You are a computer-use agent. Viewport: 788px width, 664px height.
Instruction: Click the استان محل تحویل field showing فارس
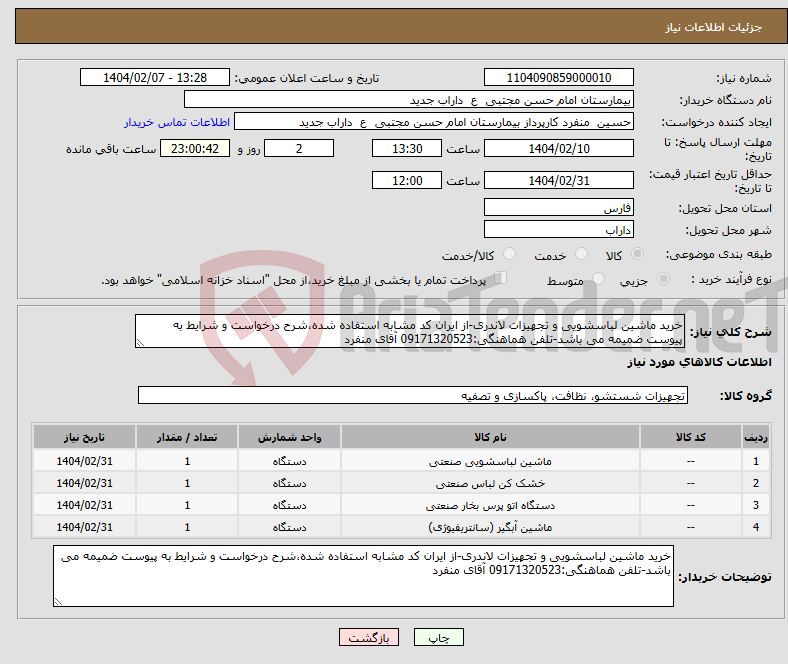pos(558,208)
